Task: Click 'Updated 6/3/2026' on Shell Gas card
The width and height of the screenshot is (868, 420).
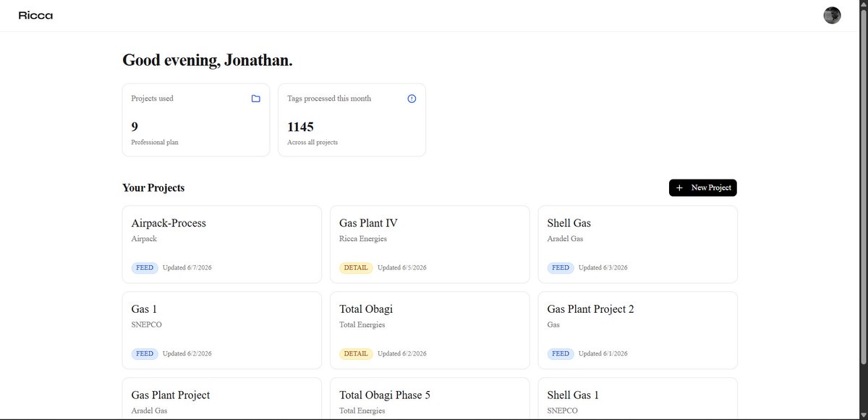Action: point(603,268)
